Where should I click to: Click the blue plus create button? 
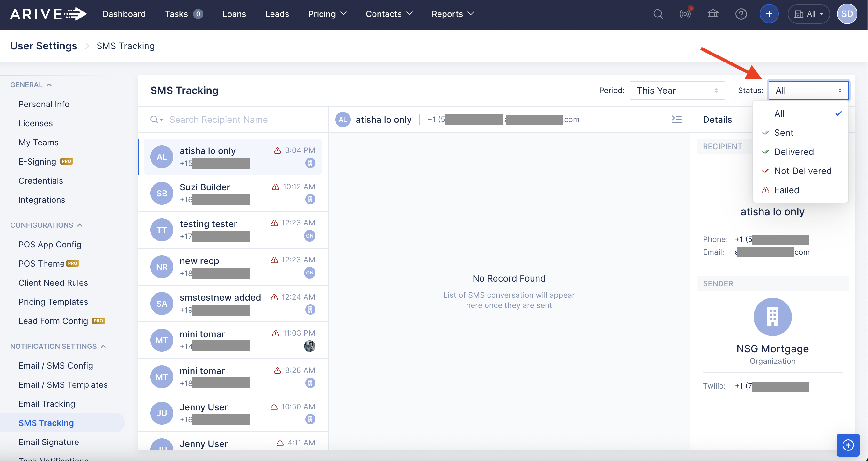click(x=769, y=14)
